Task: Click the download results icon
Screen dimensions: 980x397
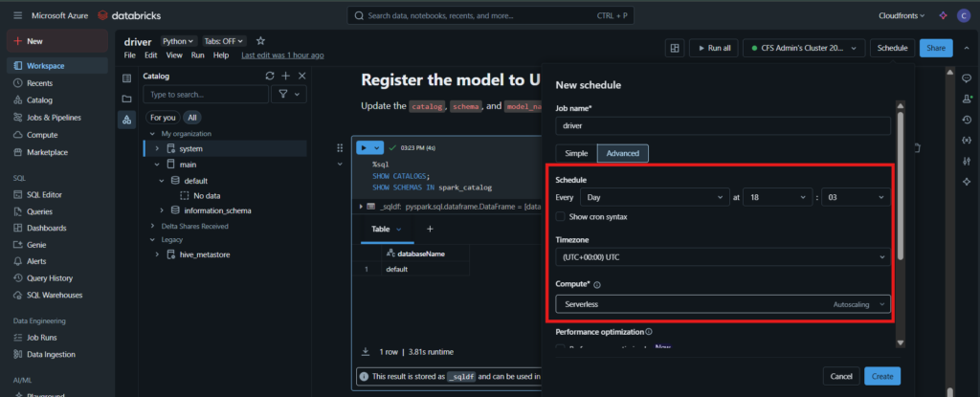Action: point(366,351)
